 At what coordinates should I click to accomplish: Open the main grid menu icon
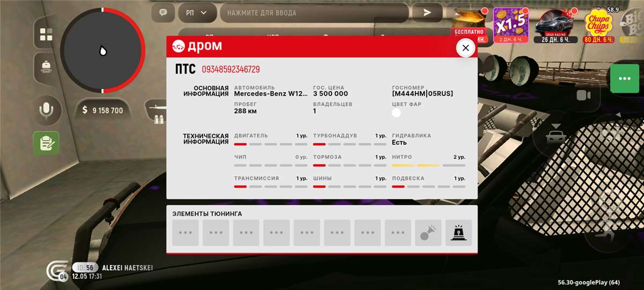click(x=46, y=35)
